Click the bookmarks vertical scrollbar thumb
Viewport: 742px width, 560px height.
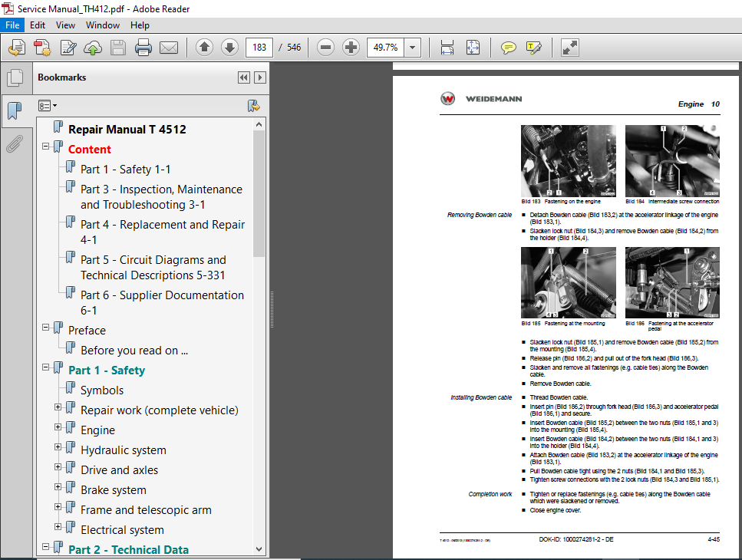pyautogui.click(x=259, y=194)
